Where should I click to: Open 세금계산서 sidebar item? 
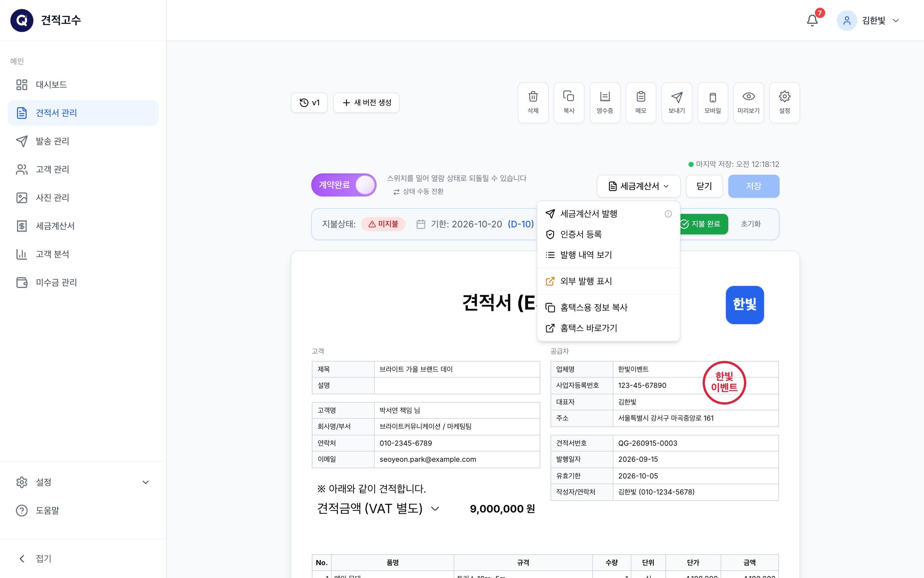[83, 226]
